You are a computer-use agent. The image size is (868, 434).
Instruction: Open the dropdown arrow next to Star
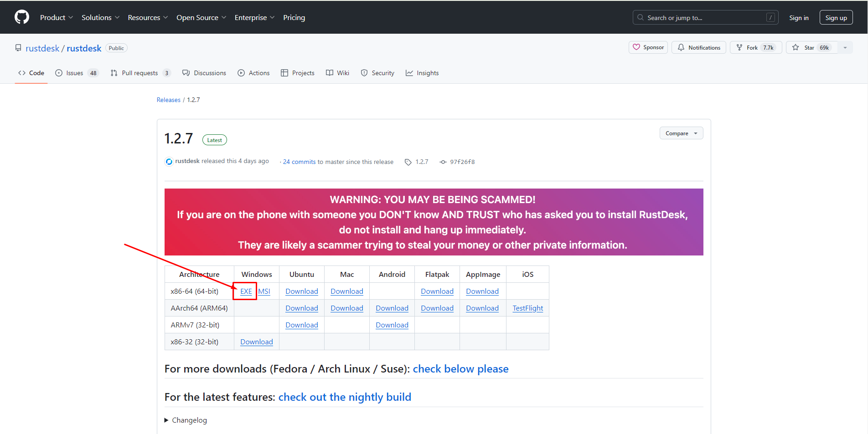click(x=846, y=47)
